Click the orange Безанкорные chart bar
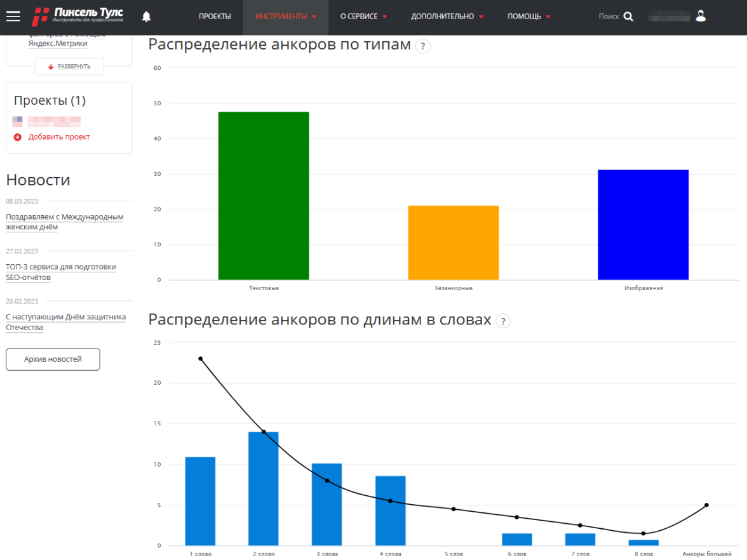This screenshot has width=747, height=560. [453, 243]
